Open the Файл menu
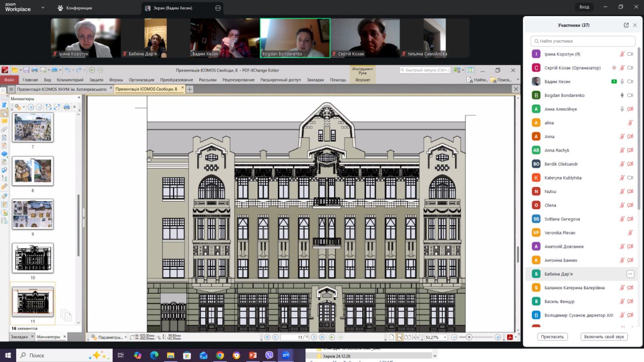Screen dimensions: 644x362 coord(9,80)
